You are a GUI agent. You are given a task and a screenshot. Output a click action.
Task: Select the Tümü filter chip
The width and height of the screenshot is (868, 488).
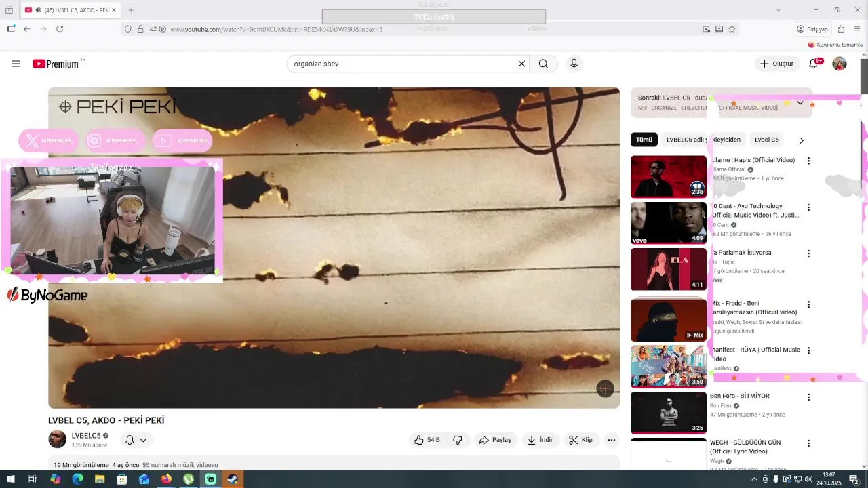644,140
